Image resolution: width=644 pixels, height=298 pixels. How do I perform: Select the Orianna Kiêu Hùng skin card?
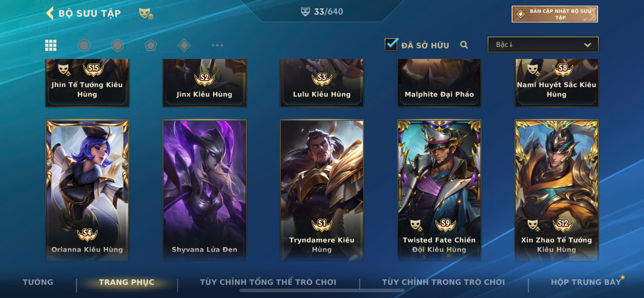click(87, 190)
